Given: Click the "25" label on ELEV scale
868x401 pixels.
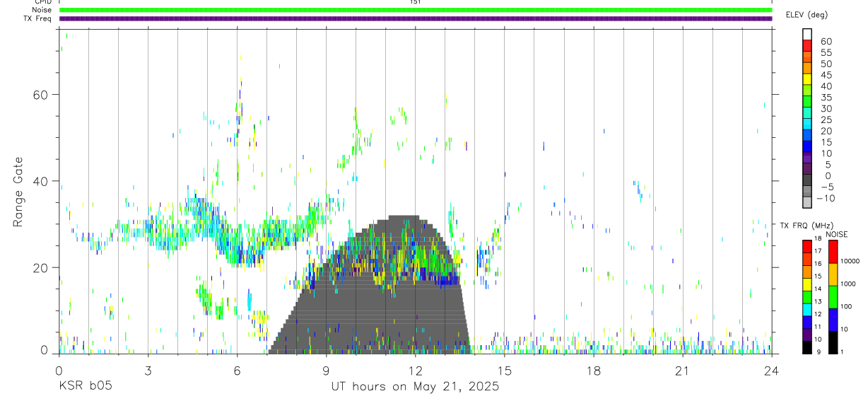Looking at the screenshot, I should (x=826, y=120).
